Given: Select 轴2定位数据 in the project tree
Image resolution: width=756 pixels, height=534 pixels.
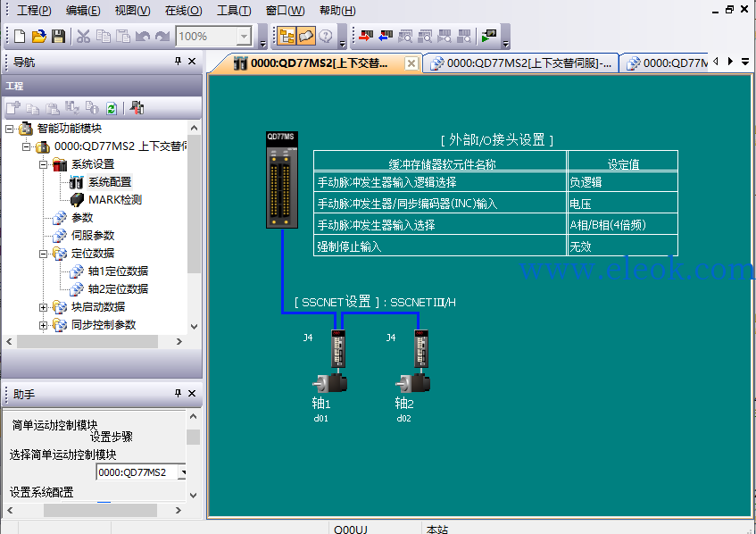Looking at the screenshot, I should 118,289.
